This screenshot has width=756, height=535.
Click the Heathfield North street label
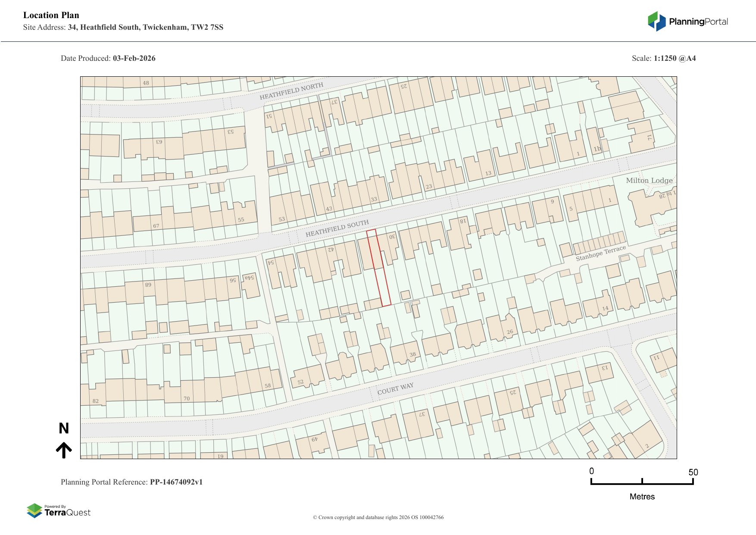click(291, 91)
